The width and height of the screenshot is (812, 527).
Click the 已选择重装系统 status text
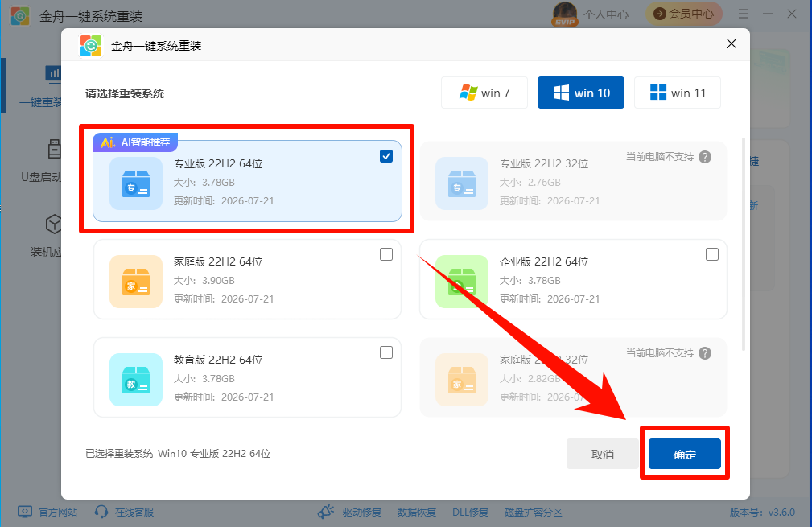178,454
